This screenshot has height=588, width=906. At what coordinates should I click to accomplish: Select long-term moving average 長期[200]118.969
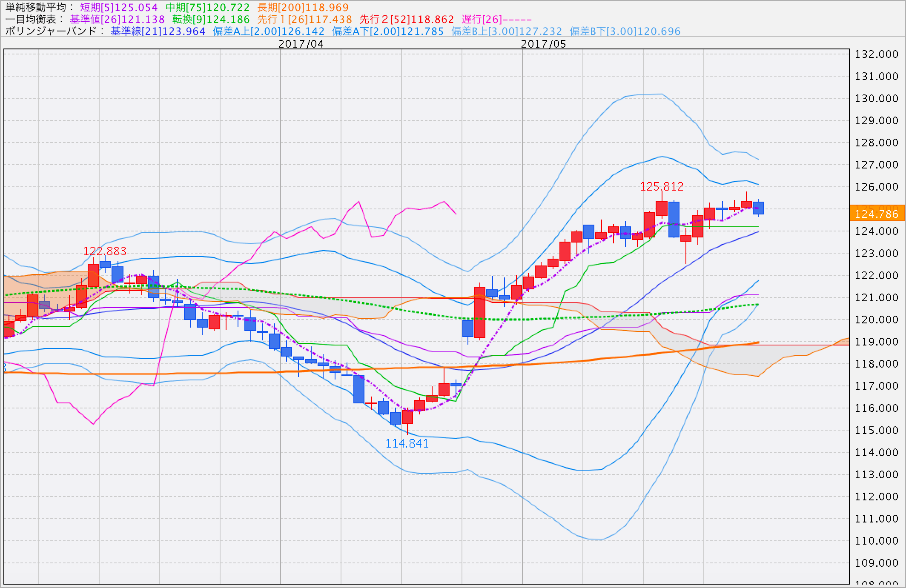coord(303,7)
